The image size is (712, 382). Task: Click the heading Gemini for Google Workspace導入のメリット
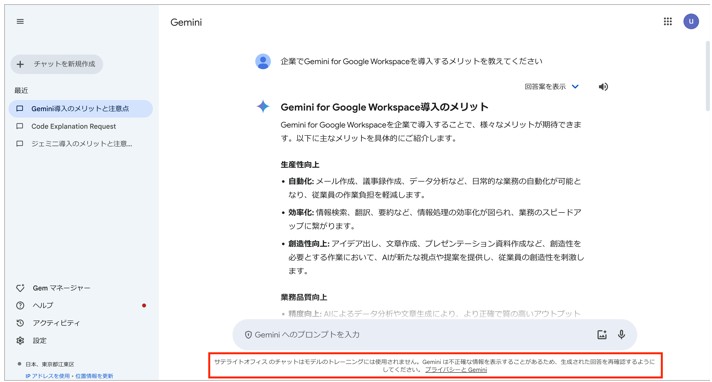pyautogui.click(x=384, y=107)
